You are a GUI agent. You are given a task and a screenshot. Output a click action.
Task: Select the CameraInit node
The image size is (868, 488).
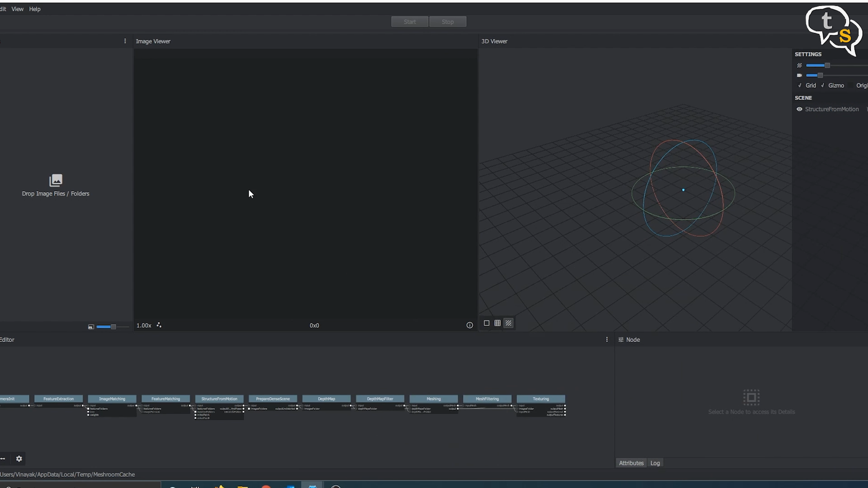(x=14, y=399)
